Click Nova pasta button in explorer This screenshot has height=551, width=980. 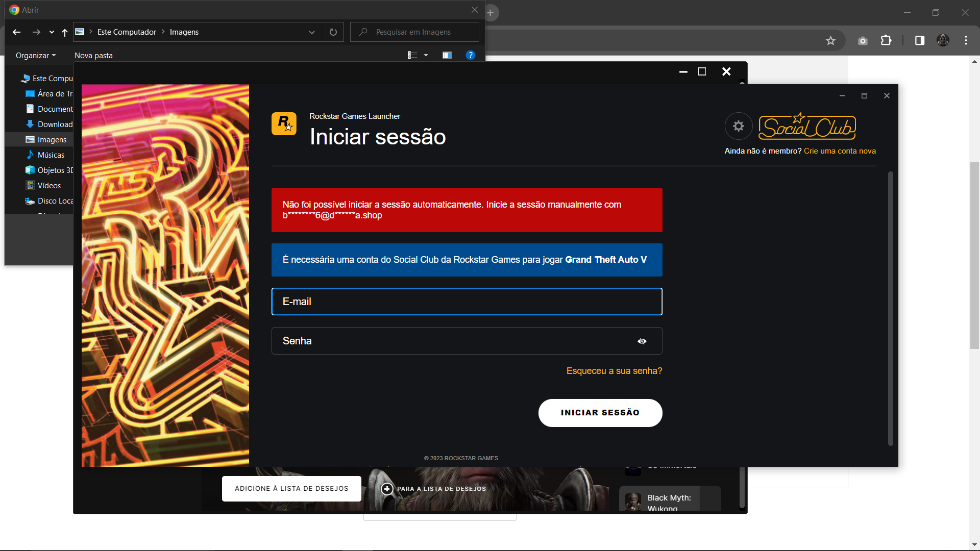click(x=93, y=55)
